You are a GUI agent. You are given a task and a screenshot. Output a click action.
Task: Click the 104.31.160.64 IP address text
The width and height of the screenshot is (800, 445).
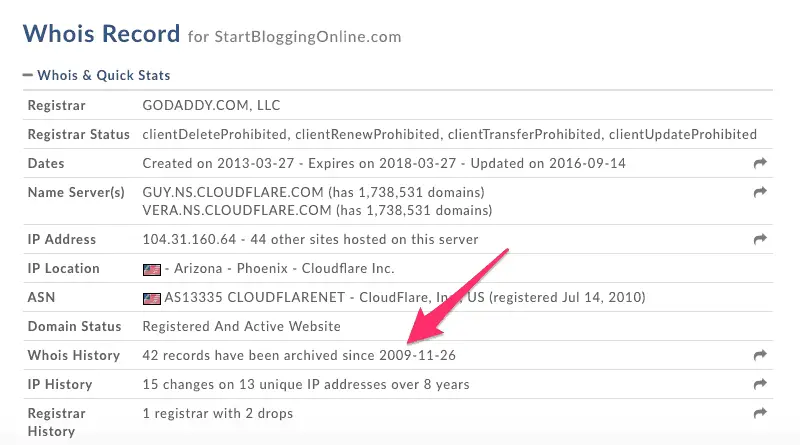pos(189,239)
